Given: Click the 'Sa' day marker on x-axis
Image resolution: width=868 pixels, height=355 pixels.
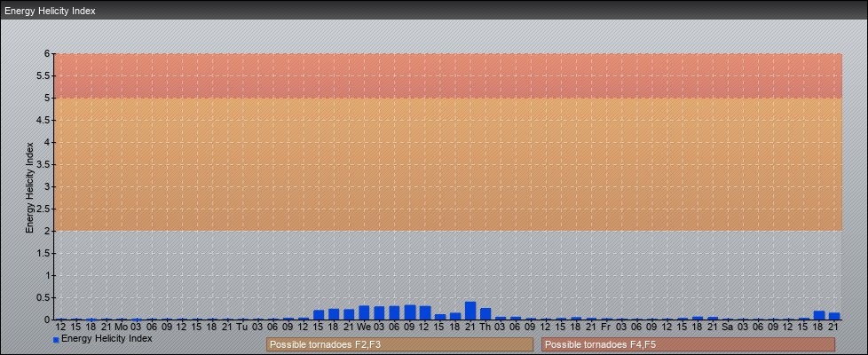Looking at the screenshot, I should click(x=727, y=327).
